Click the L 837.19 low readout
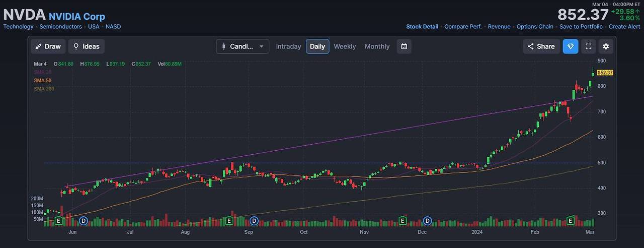 coord(116,64)
